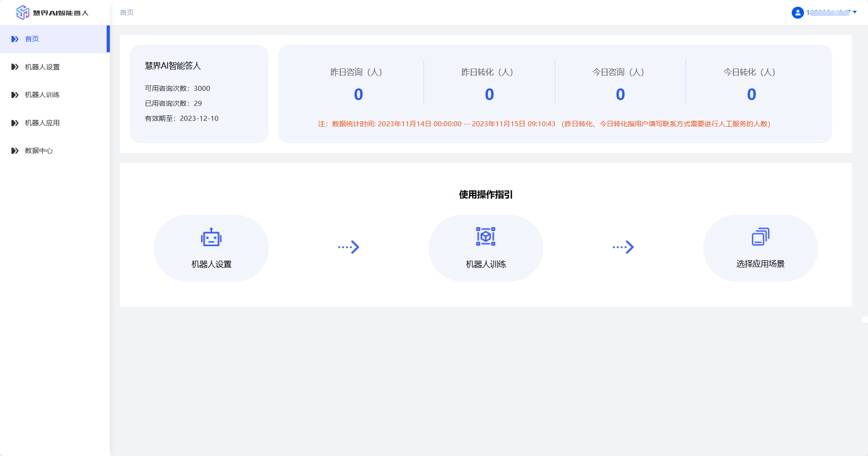868x456 pixels.
Task: Click the dotted arrow before the 选择应用场景 step
Action: pyautogui.click(x=623, y=247)
